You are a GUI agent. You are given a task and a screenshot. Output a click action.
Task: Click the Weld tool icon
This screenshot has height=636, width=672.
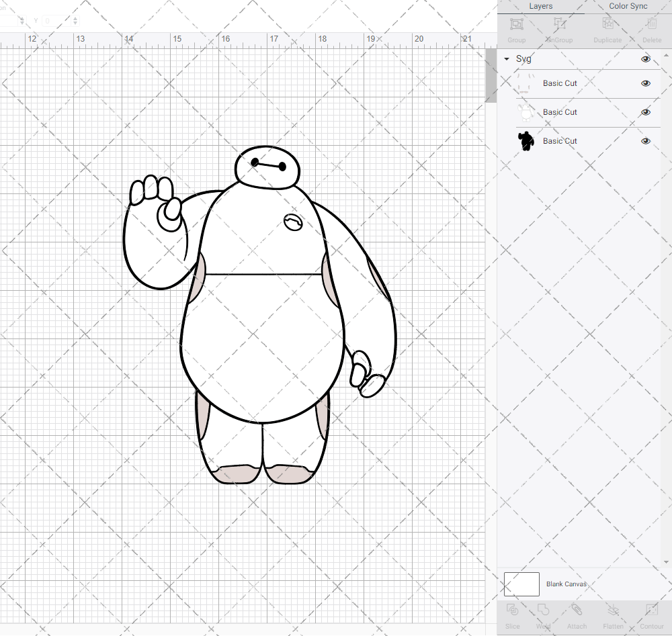(543, 609)
